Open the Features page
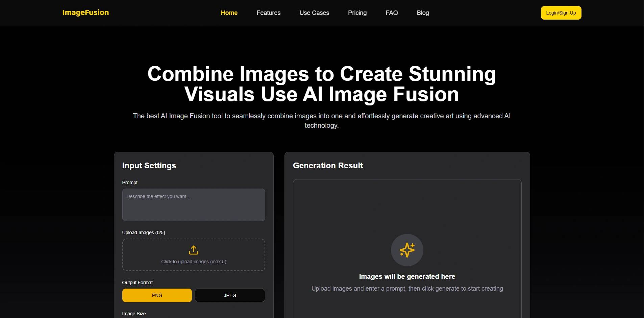This screenshot has height=318, width=644. pos(268,13)
